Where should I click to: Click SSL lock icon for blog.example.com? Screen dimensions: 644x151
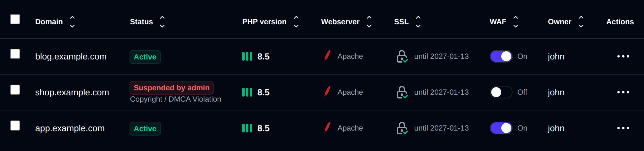402,56
